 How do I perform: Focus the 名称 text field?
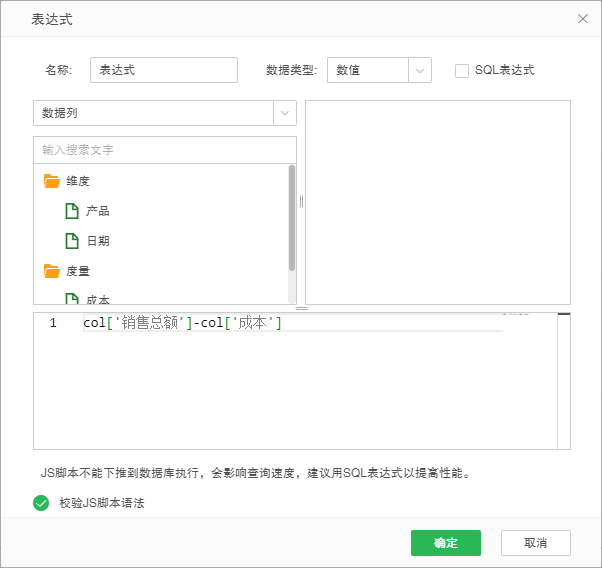164,70
